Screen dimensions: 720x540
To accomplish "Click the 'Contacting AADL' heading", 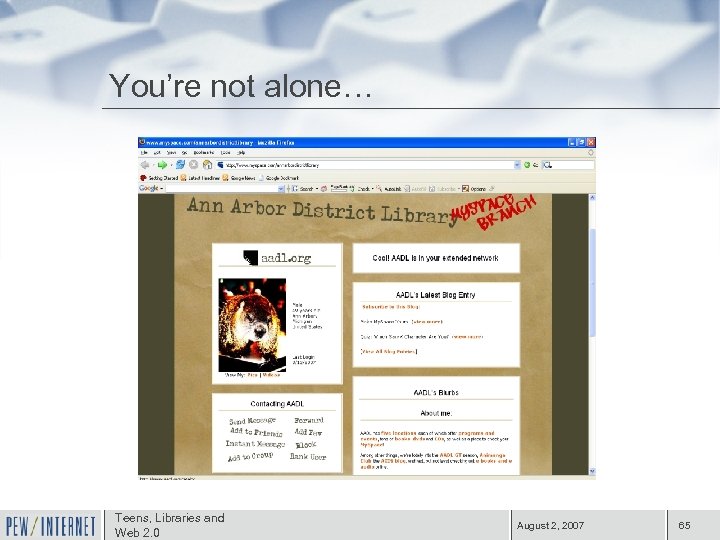I will (277, 404).
